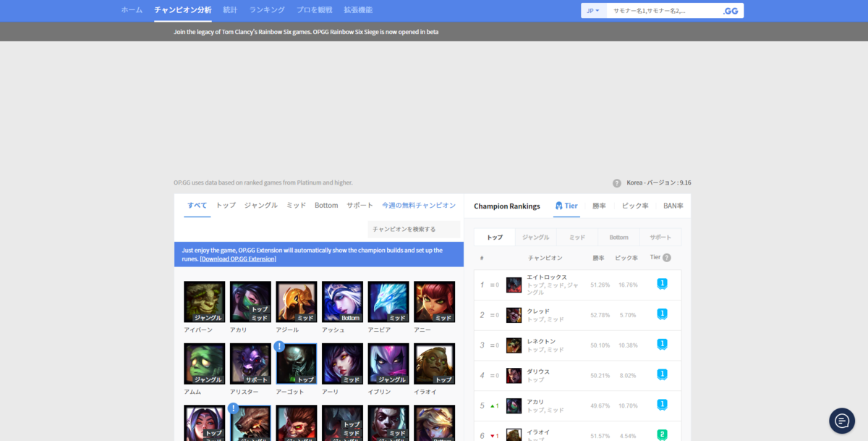Select the Bottom champion filter tab
This screenshot has width=868, height=441.
coord(326,206)
